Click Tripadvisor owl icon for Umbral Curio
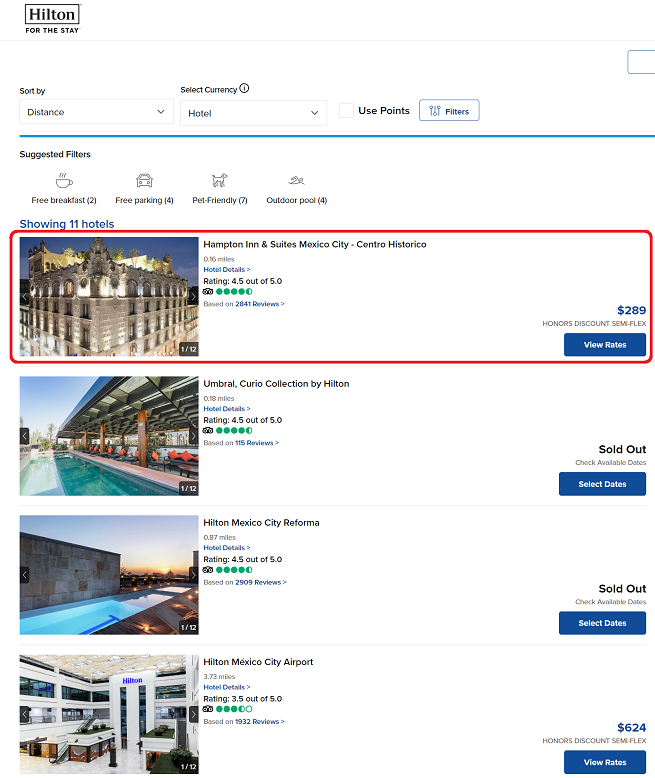 point(208,431)
